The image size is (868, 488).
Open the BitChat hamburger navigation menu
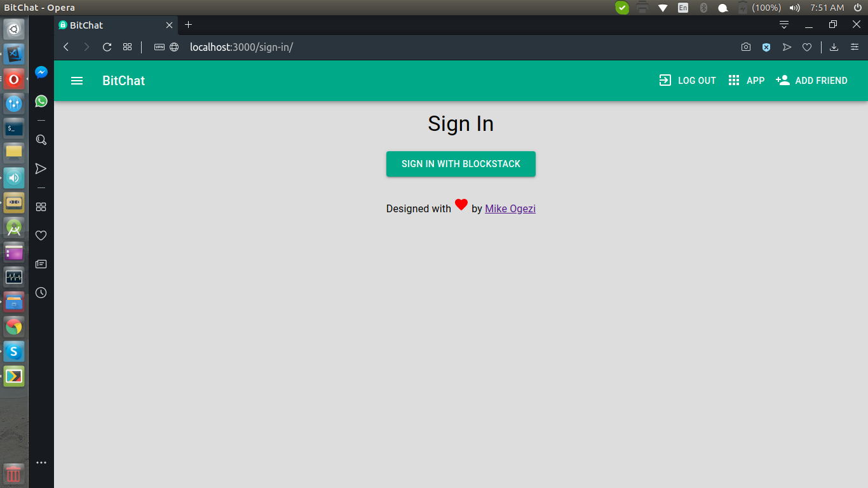coord(77,81)
